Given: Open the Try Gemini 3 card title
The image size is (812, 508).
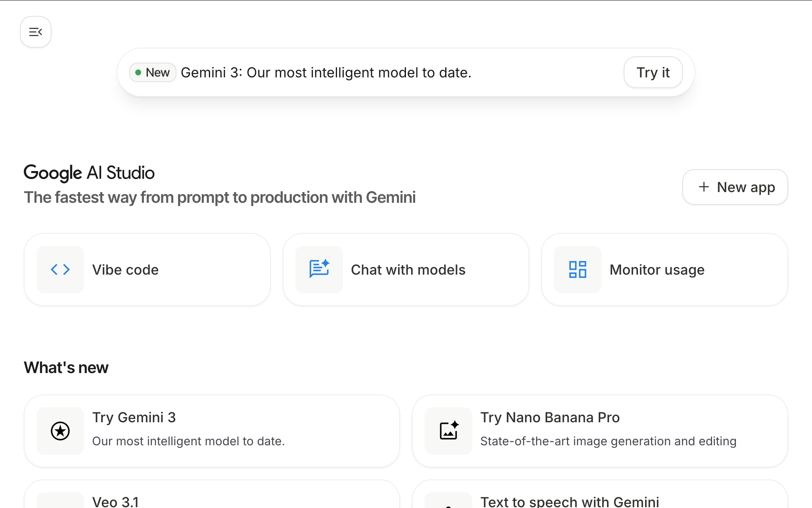Looking at the screenshot, I should coord(134,418).
